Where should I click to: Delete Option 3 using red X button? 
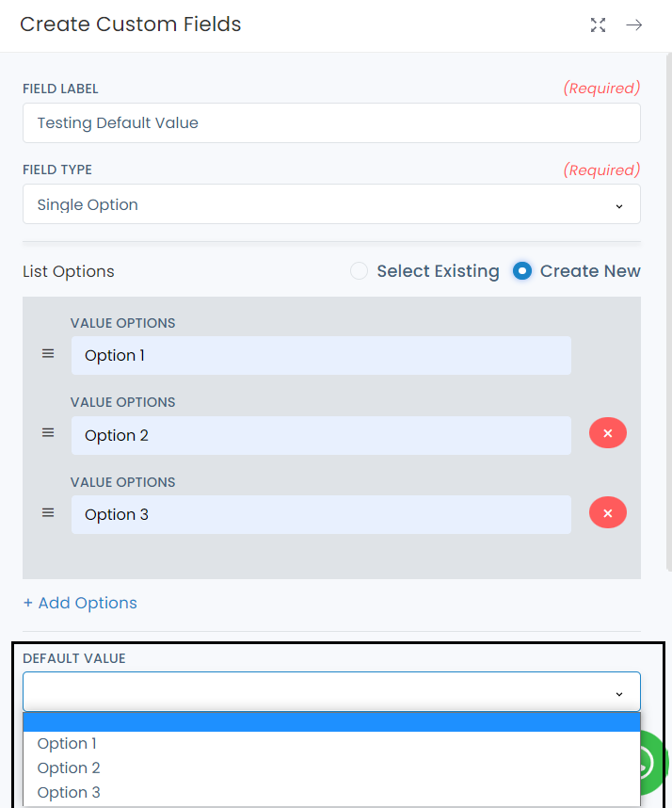pyautogui.click(x=607, y=513)
